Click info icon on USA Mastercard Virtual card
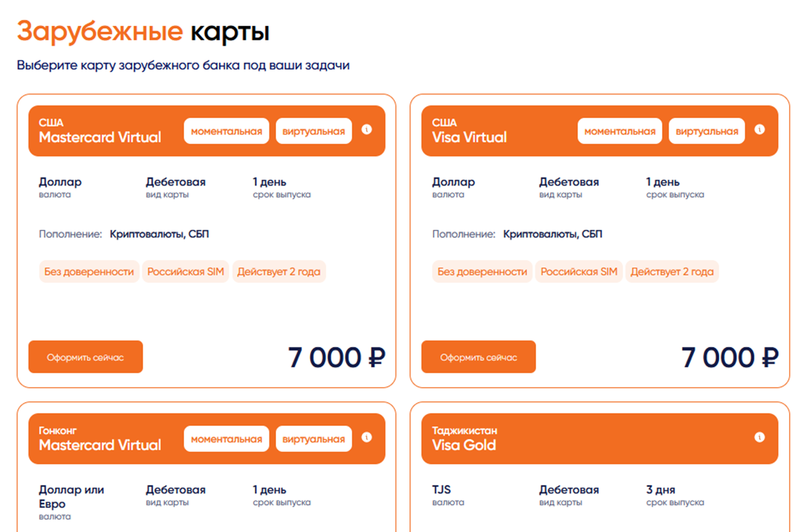Screen dimensions: 806x532 tap(367, 130)
